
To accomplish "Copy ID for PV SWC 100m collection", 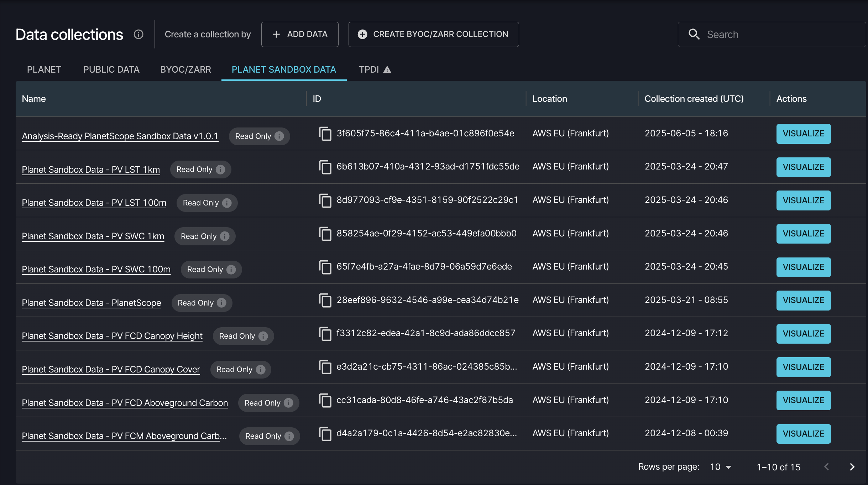I will pyautogui.click(x=325, y=267).
